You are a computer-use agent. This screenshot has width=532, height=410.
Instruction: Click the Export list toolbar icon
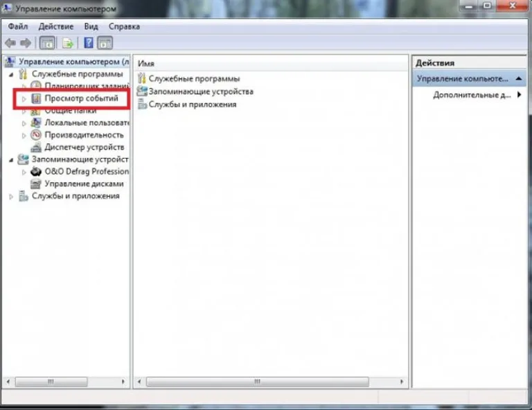coord(68,43)
